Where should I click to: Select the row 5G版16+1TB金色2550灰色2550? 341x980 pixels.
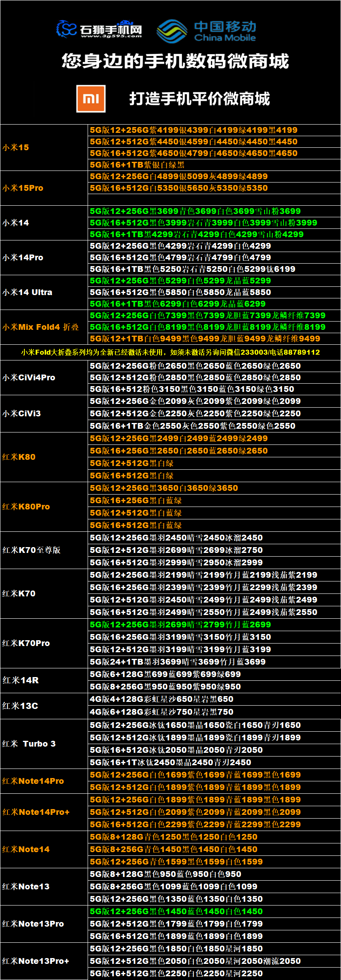click(214, 426)
